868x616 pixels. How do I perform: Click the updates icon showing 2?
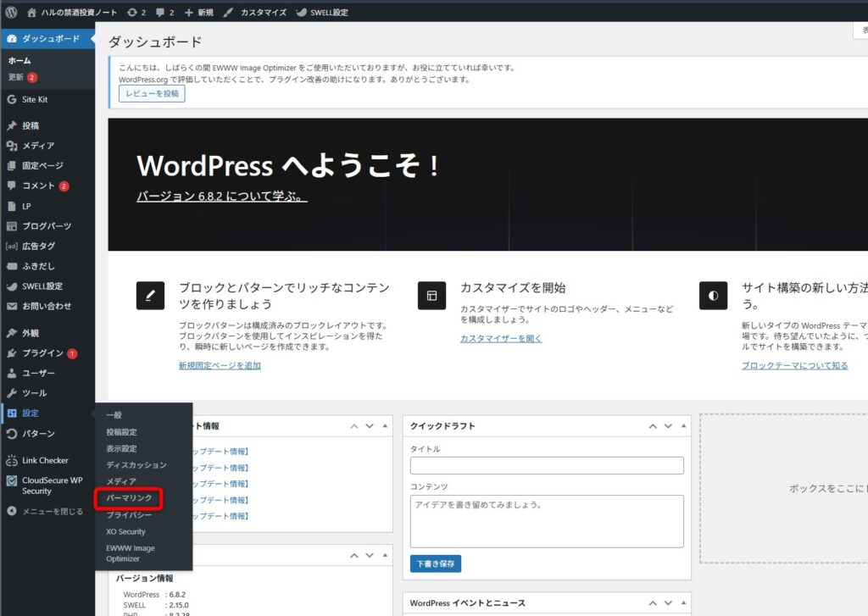(x=131, y=12)
